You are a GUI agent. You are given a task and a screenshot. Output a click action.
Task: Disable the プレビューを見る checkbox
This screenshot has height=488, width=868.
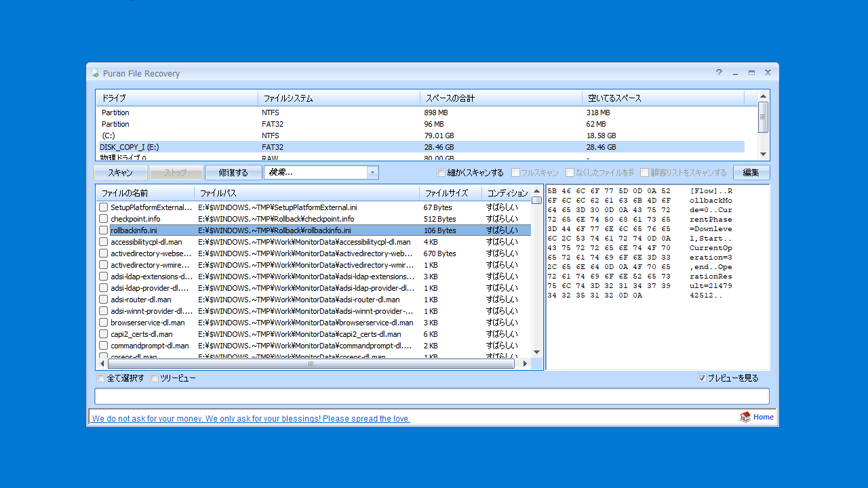(x=702, y=378)
